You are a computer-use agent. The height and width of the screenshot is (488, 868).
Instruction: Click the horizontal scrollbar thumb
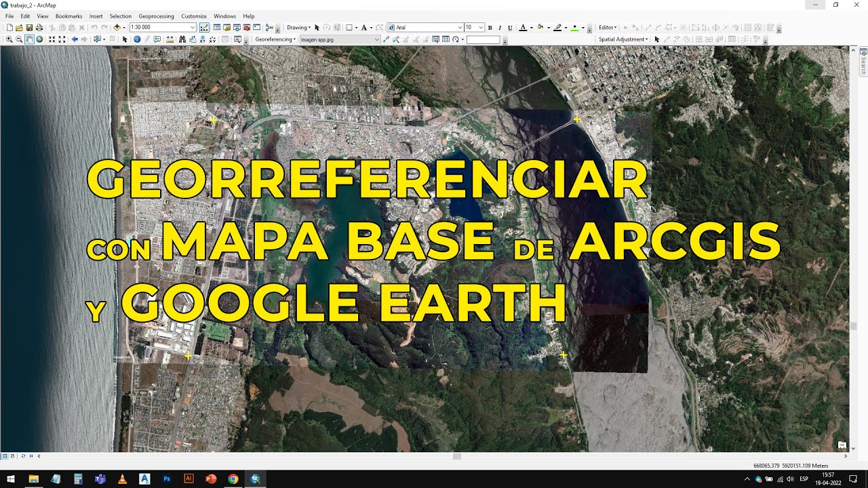pos(457,456)
